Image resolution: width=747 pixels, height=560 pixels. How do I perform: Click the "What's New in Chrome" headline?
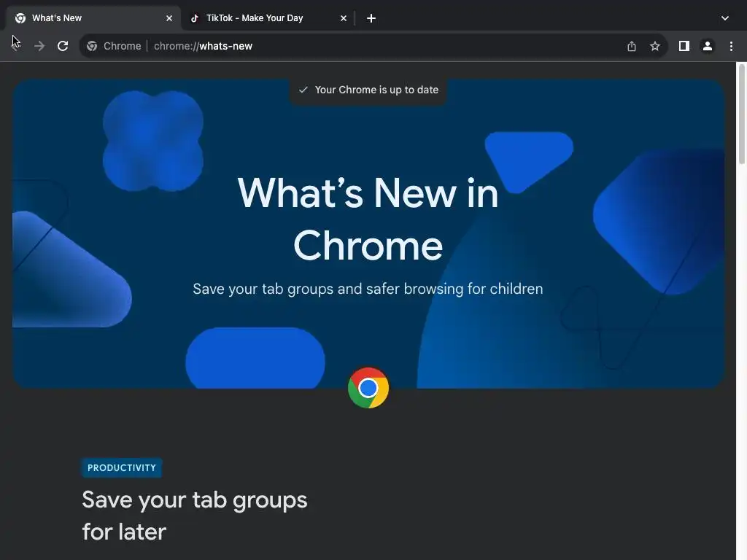click(368, 219)
